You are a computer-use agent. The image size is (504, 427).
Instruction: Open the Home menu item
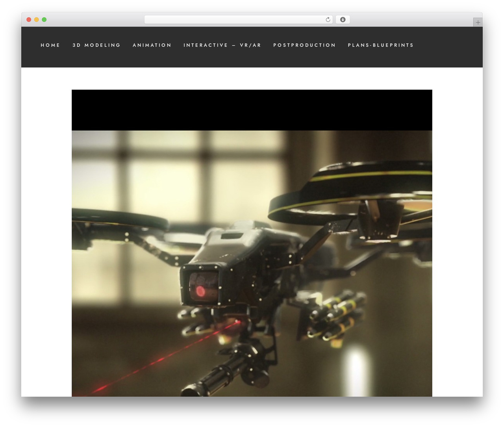coord(50,45)
